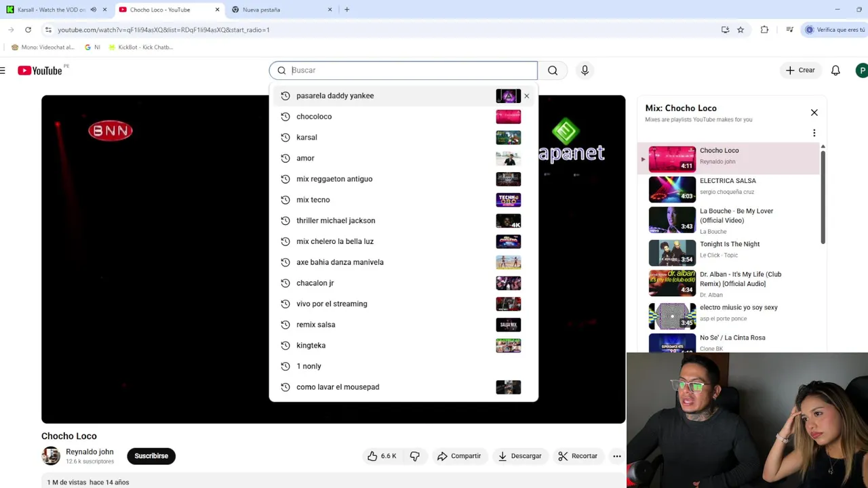Close the Chocho Loco YouTube tab

217,9
